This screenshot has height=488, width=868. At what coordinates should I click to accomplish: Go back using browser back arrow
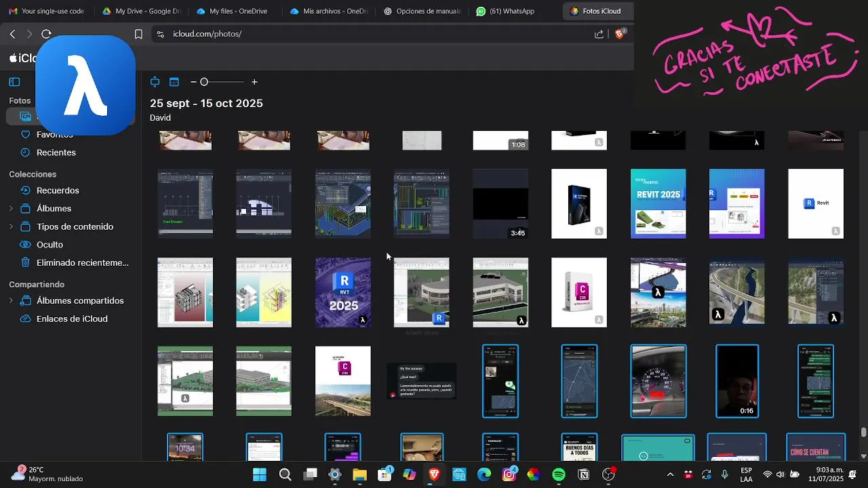pyautogui.click(x=12, y=34)
